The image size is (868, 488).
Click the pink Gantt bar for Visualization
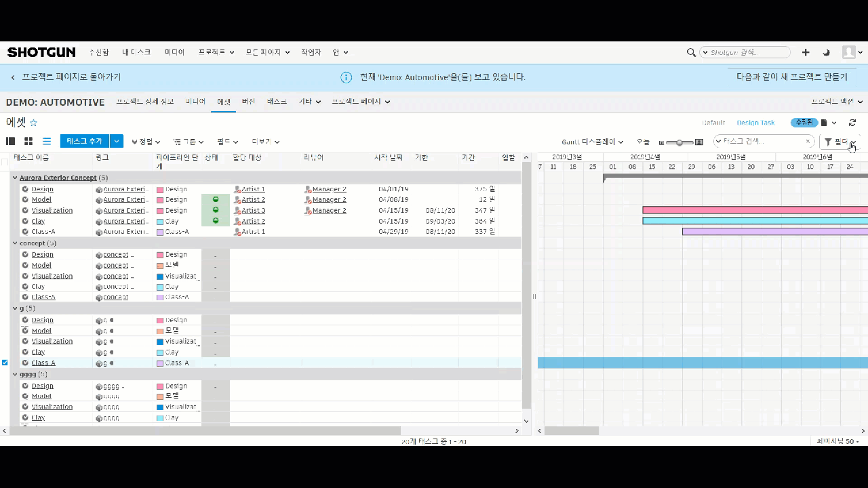[755, 210]
